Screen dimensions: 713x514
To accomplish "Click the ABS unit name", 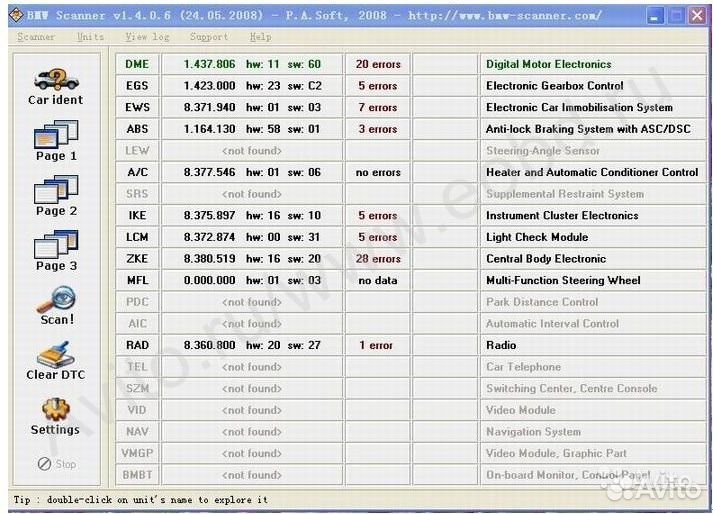I will click(137, 129).
